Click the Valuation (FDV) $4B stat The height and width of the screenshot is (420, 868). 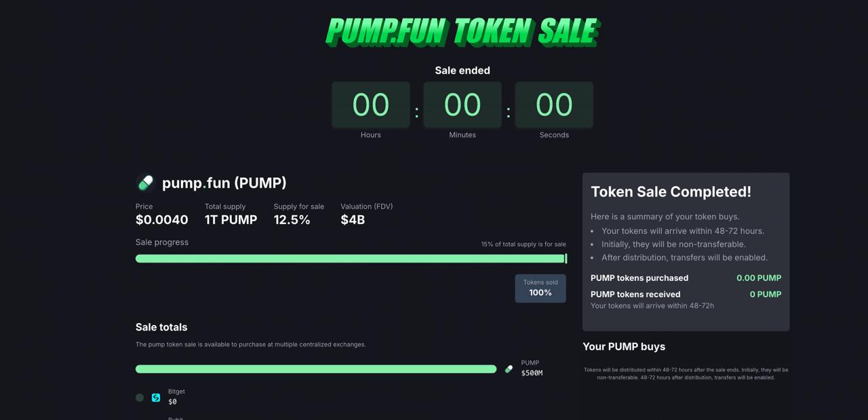367,214
